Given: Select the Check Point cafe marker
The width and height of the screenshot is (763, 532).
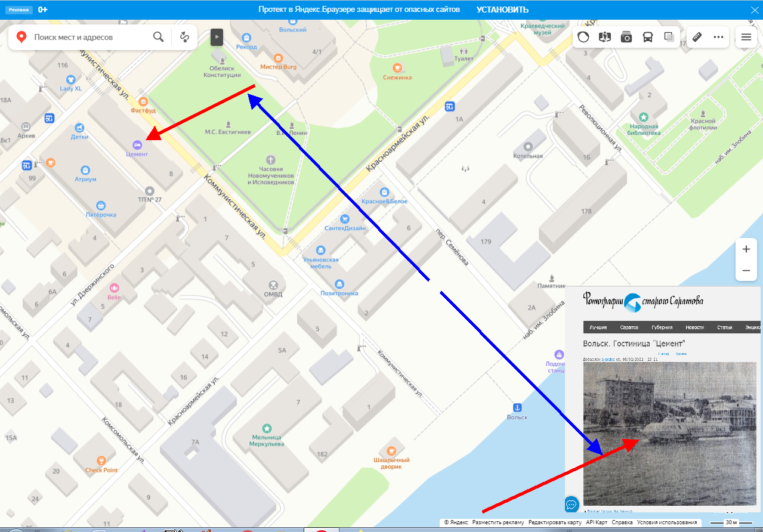Looking at the screenshot, I should [x=101, y=460].
